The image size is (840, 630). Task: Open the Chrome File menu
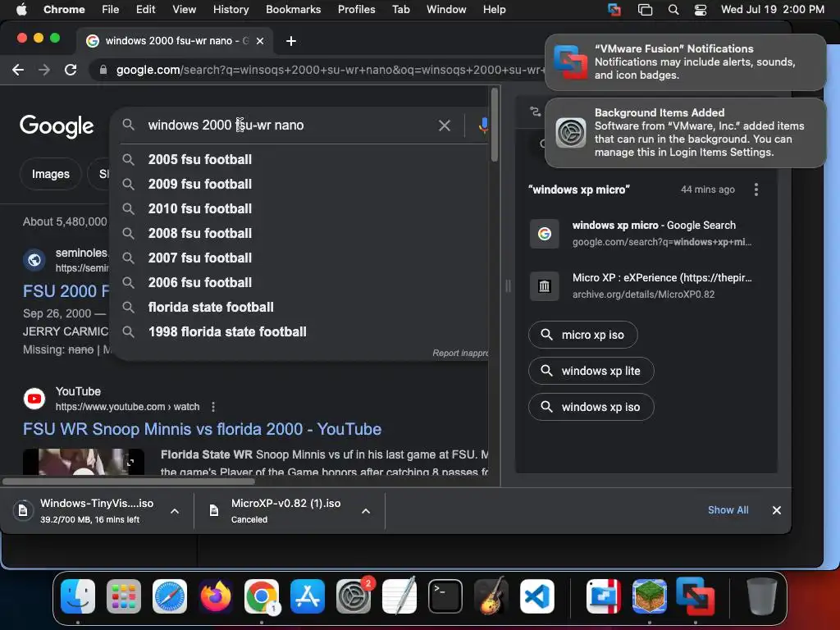(x=111, y=10)
